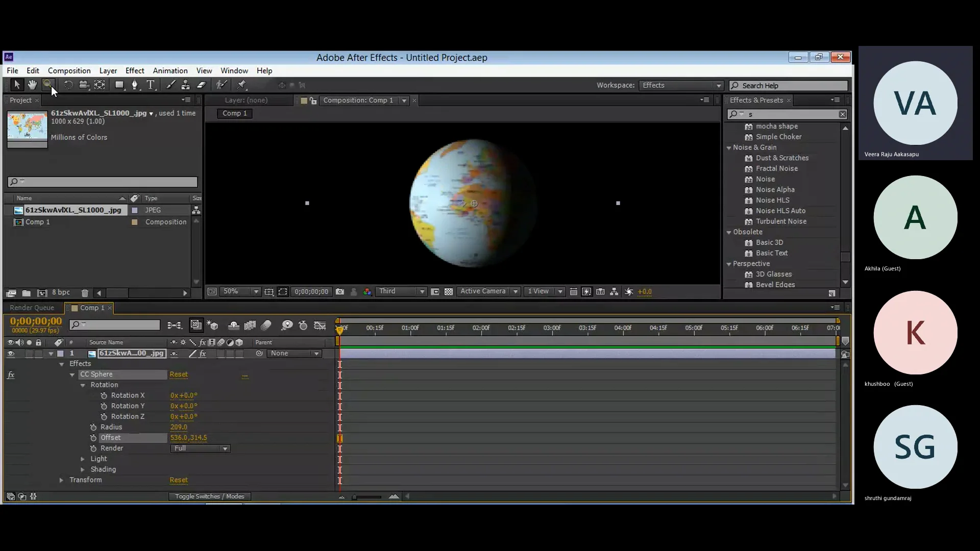Click Reset next to CC Sphere
This screenshot has width=980, height=551.
tap(179, 374)
